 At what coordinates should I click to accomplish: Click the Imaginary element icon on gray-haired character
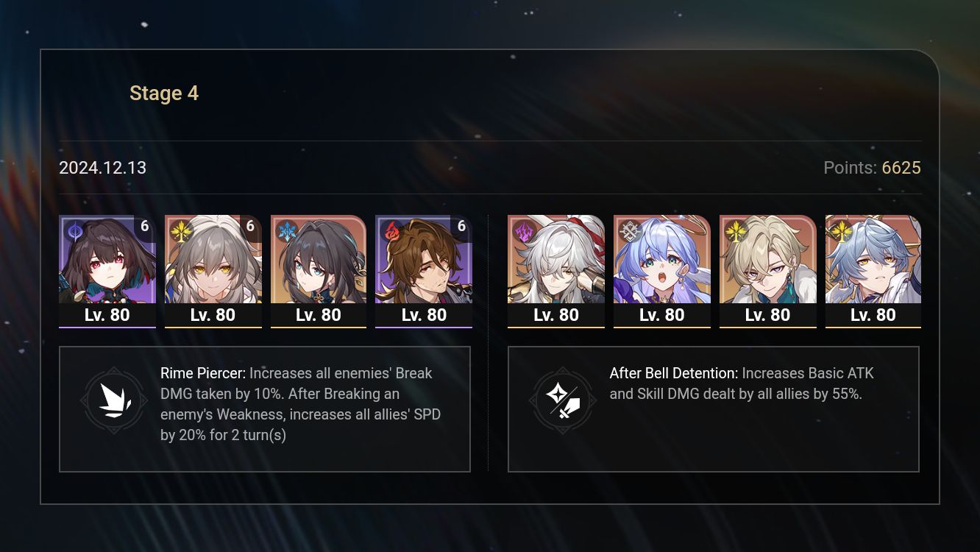click(180, 230)
